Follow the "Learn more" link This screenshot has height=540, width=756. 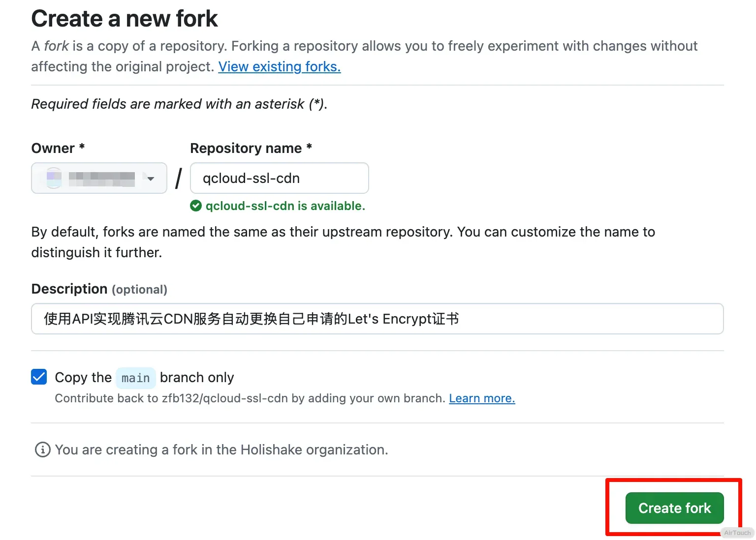(x=481, y=398)
